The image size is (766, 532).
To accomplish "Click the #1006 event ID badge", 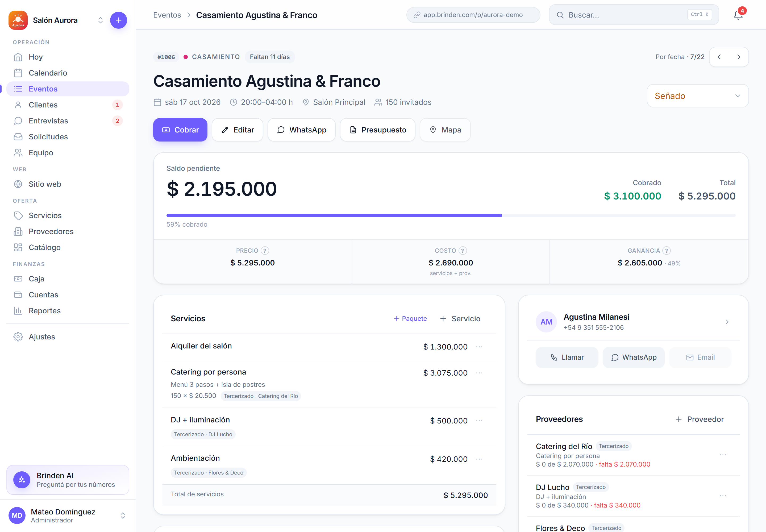I will pos(166,57).
